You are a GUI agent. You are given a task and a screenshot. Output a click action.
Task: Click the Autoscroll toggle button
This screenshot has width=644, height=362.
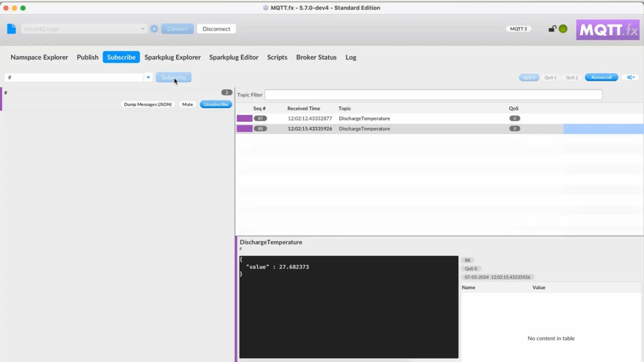click(601, 77)
